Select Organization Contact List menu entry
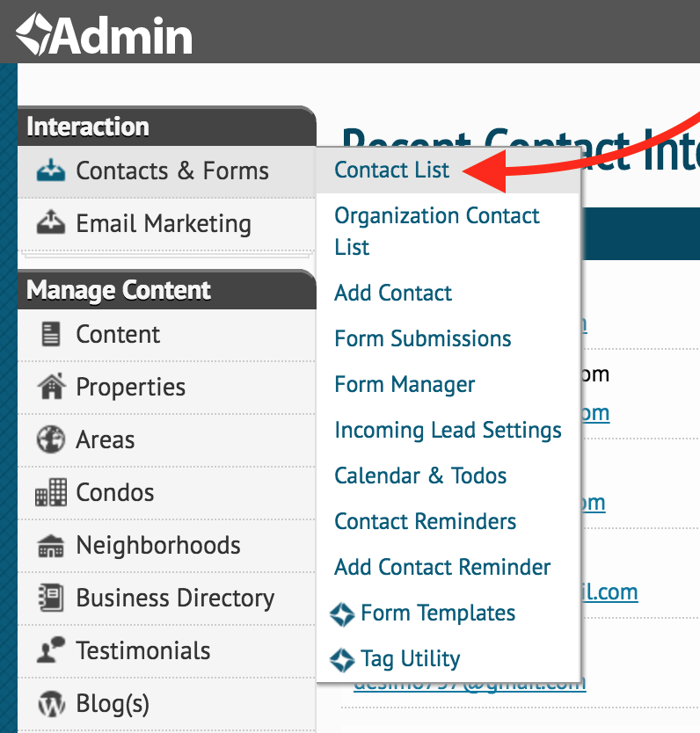This screenshot has height=733, width=700. 437,231
